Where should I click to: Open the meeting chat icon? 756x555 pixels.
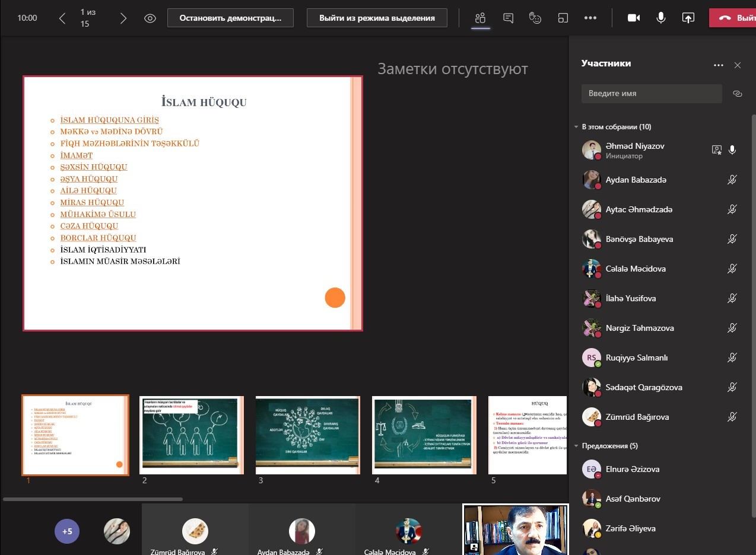[508, 18]
